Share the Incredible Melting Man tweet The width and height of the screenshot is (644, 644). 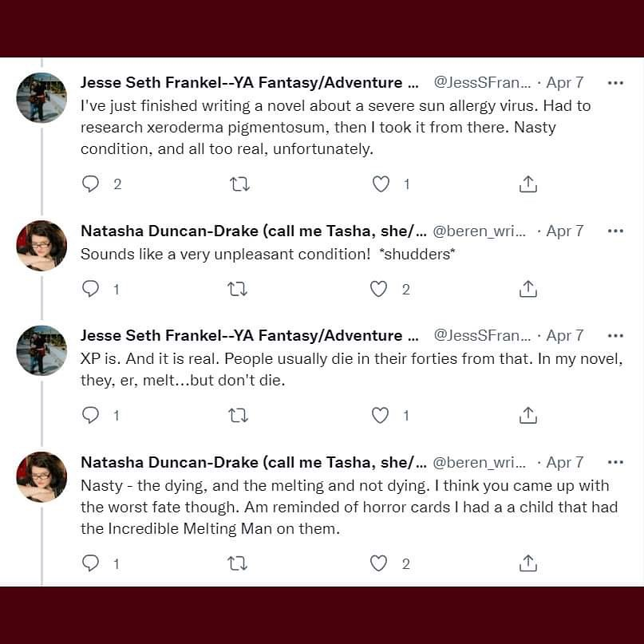click(x=527, y=563)
